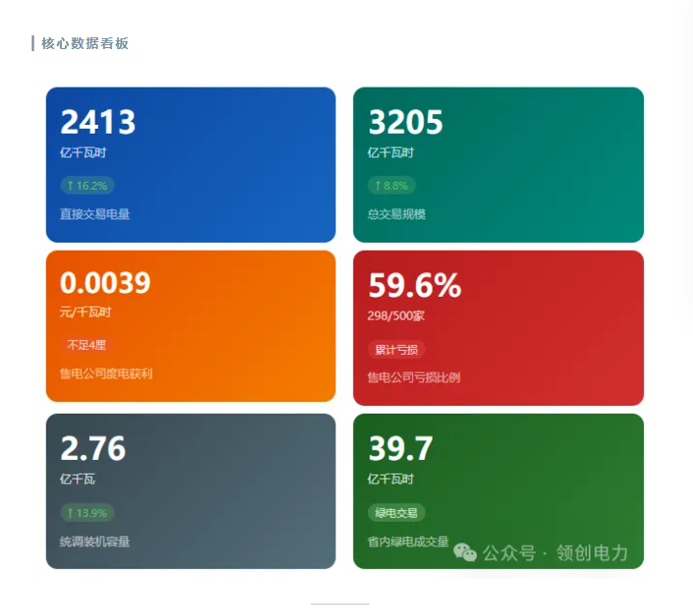
Task: Select the 2.76 value in the gray card
Action: pyautogui.click(x=92, y=448)
